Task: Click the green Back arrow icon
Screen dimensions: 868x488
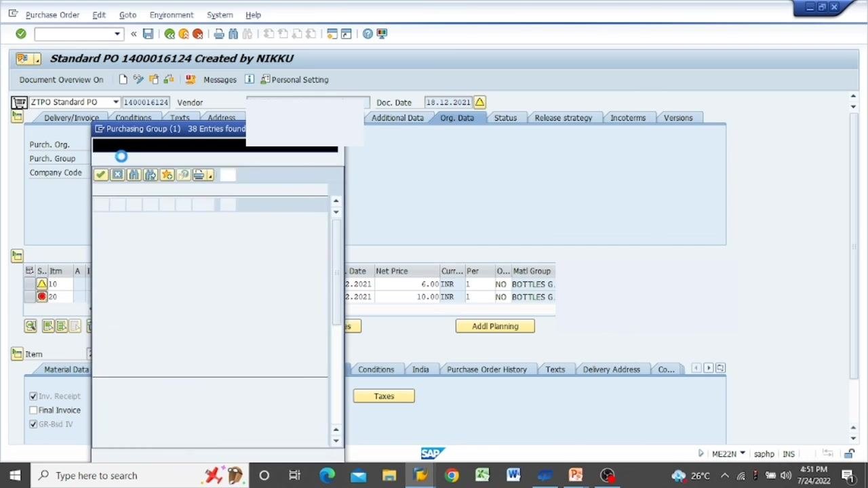Action: [x=170, y=34]
